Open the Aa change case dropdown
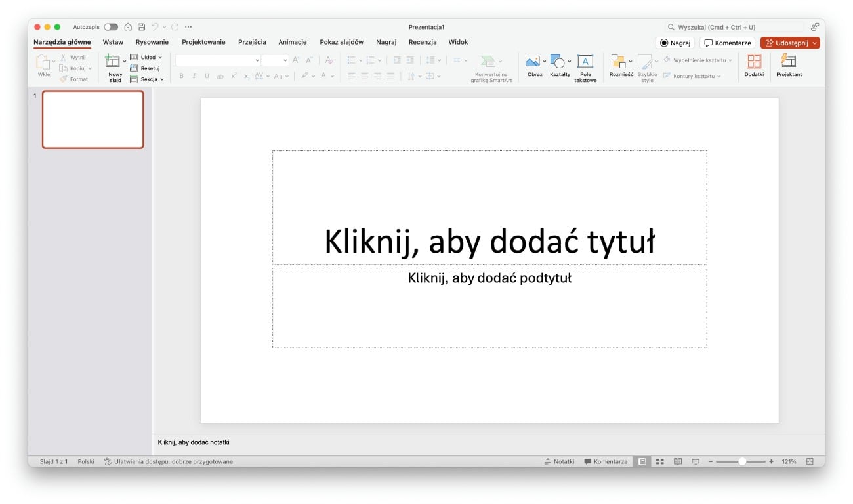853x504 pixels. click(281, 76)
